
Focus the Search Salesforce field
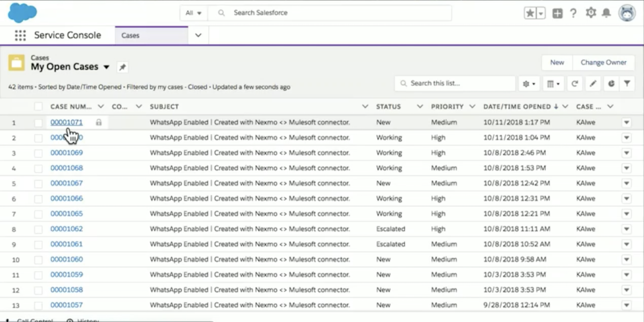pos(330,13)
